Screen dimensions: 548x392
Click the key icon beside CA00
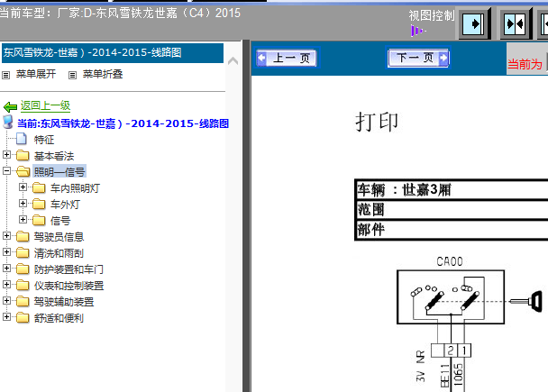pyautogui.click(x=526, y=301)
